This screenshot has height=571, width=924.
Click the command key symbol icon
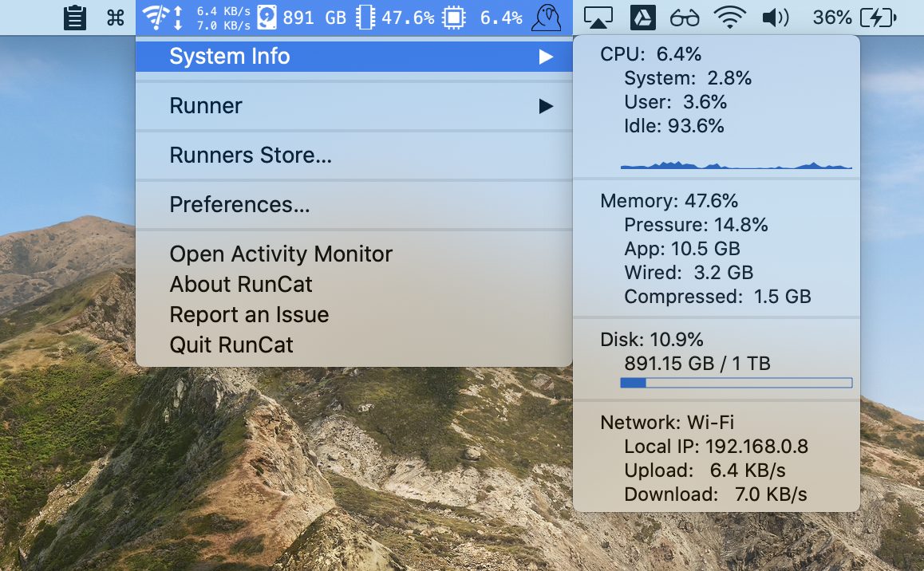click(x=116, y=18)
